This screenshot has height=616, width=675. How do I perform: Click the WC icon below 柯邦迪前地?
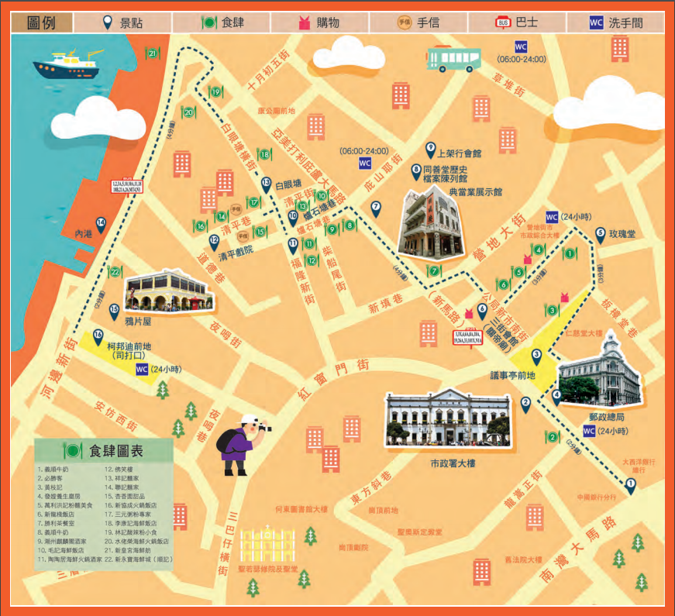(x=142, y=370)
